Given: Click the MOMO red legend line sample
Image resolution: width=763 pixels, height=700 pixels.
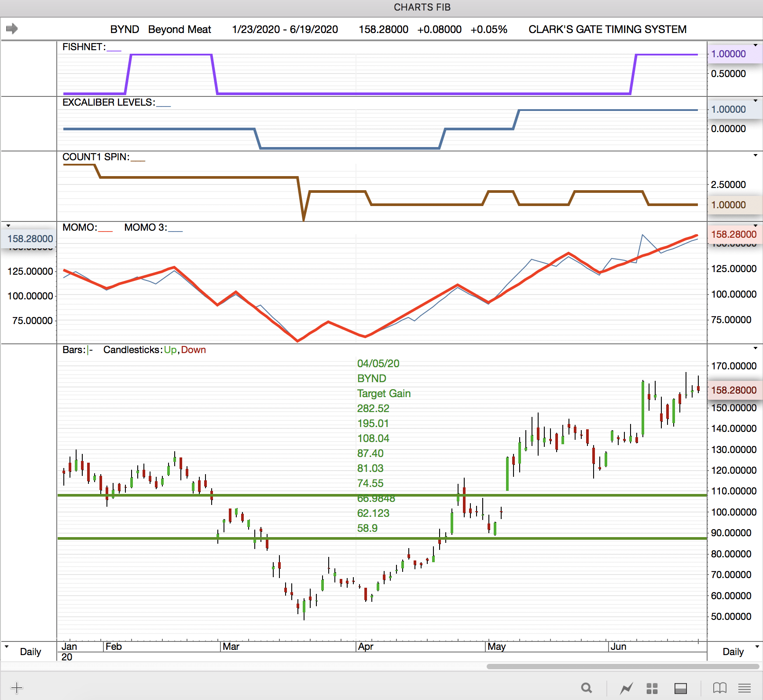Looking at the screenshot, I should click(106, 231).
